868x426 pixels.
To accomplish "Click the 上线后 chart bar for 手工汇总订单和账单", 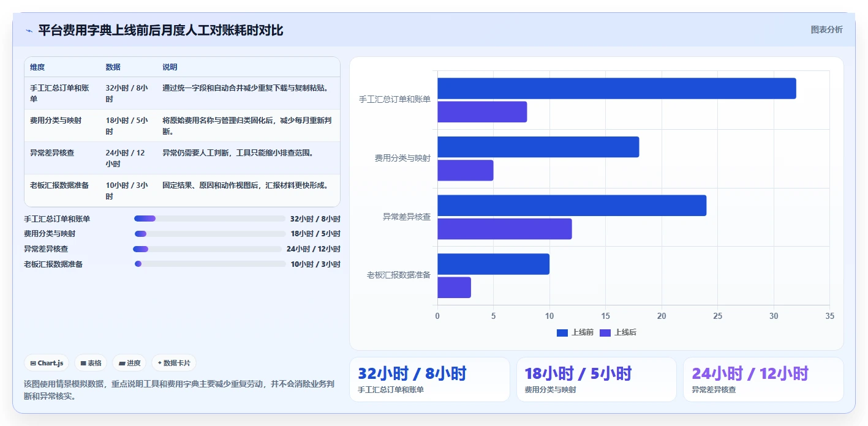I will pyautogui.click(x=482, y=112).
